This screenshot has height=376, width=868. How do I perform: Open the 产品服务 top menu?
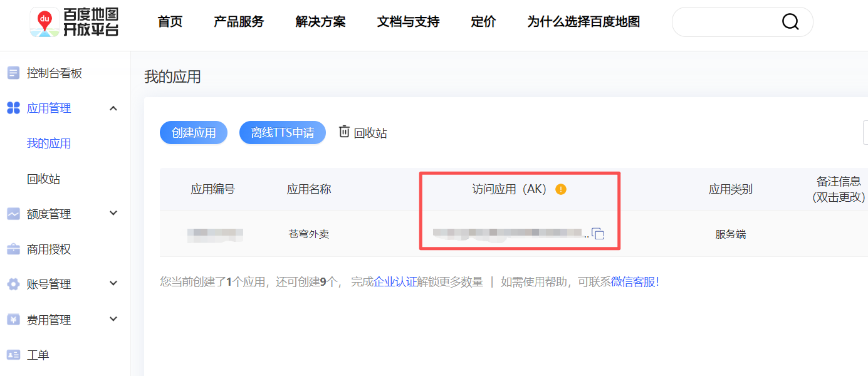pos(239,22)
